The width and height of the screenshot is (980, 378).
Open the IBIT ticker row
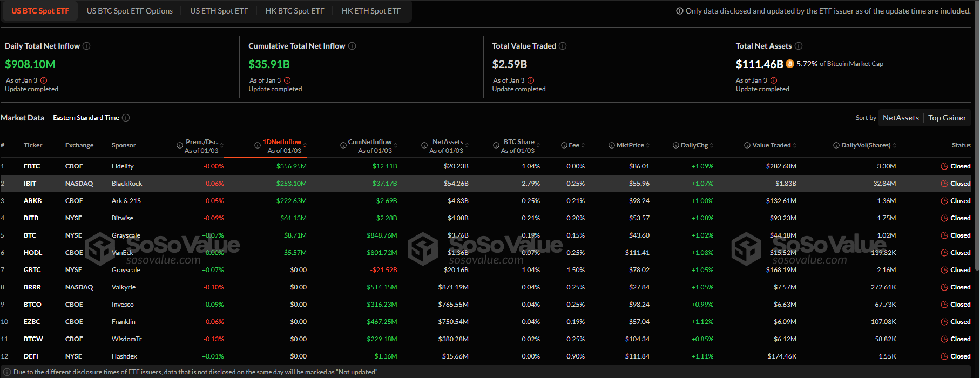point(30,184)
